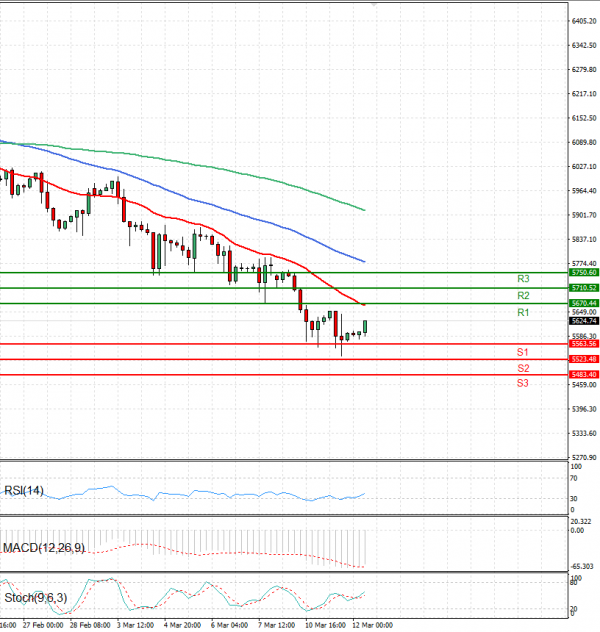The image size is (600, 632).
Task: Click the RSI(14) indicator label
Action: point(24,491)
